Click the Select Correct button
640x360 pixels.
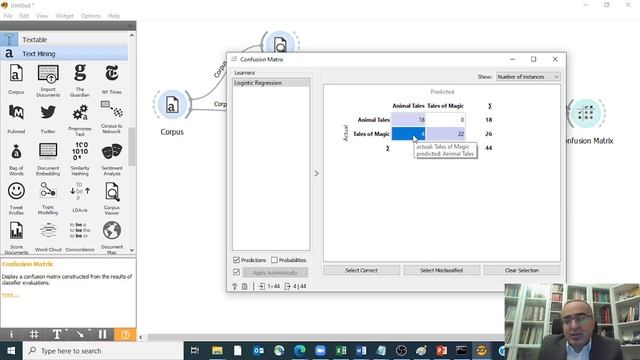pos(361,270)
